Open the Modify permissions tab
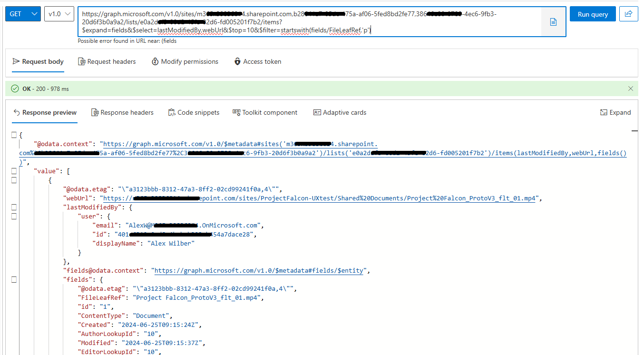Screen dimensions: 644x355 [x=185, y=62]
